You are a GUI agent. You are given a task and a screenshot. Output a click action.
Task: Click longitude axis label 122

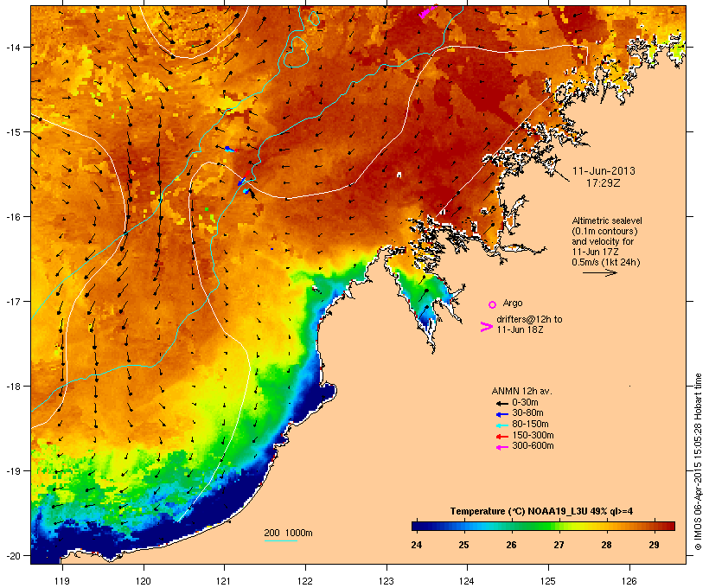tap(305, 581)
